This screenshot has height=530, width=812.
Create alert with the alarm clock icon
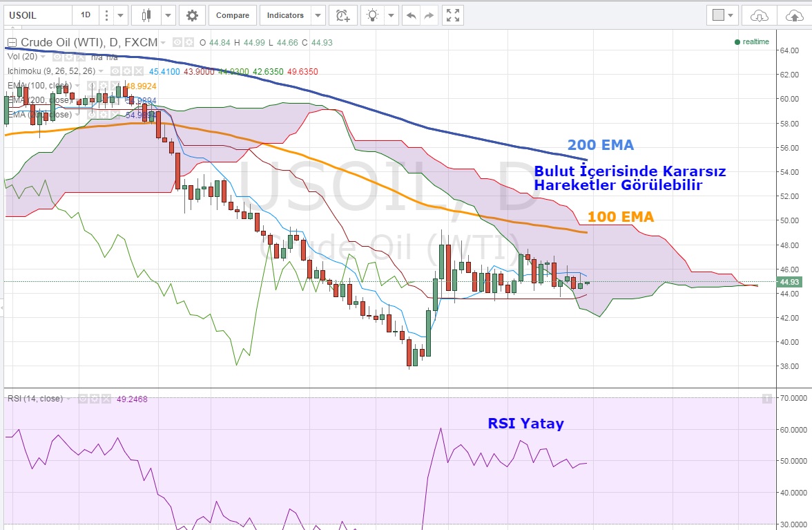click(342, 15)
